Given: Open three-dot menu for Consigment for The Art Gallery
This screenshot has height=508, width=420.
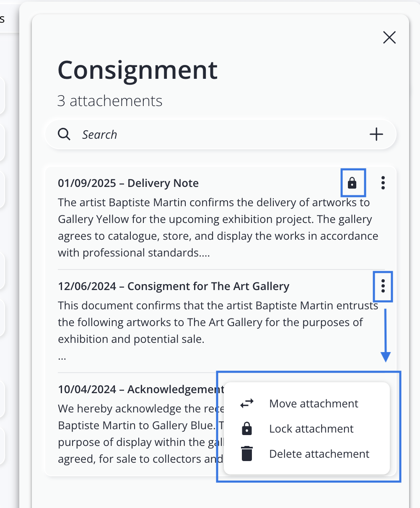Looking at the screenshot, I should [383, 286].
